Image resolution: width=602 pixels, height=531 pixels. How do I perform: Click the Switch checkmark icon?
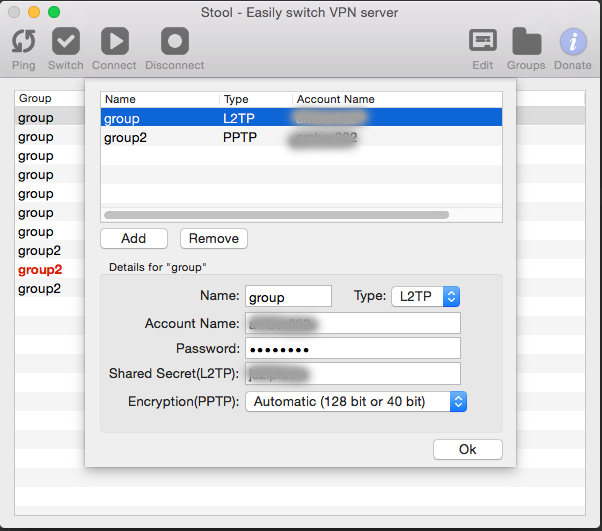(66, 41)
